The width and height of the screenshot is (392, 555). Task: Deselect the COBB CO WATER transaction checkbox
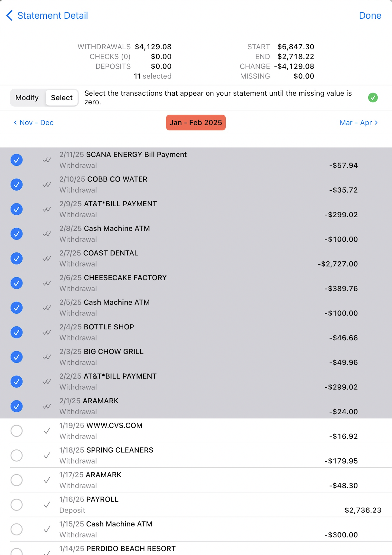tap(16, 184)
